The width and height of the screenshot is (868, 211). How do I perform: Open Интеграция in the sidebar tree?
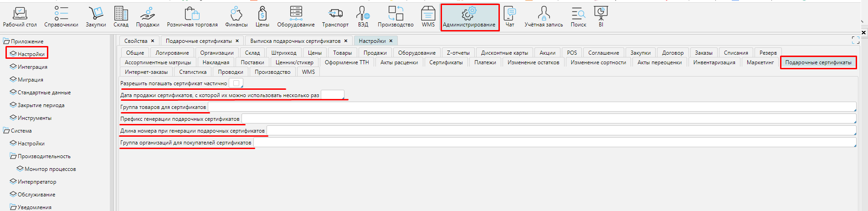point(32,67)
